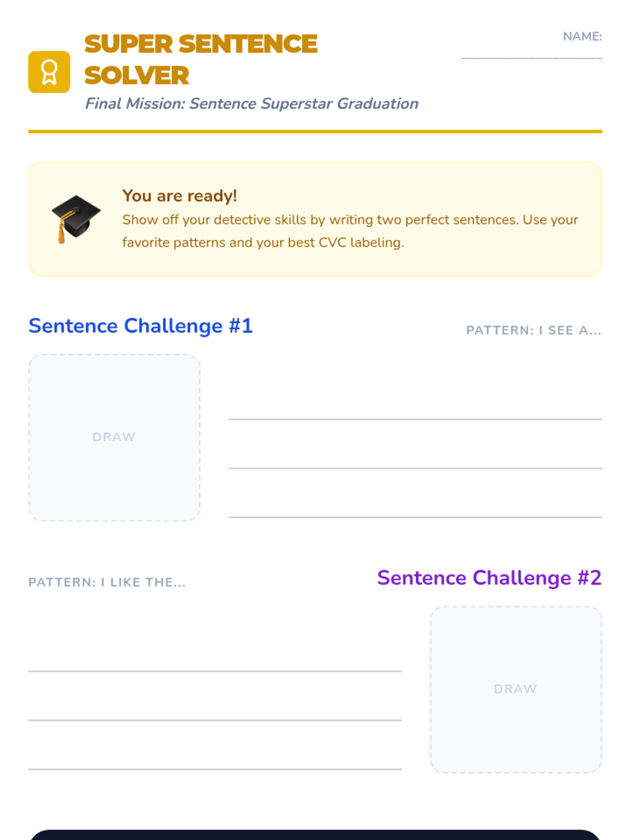
Task: Click the yellow award ribbon badge icon
Action: click(49, 72)
